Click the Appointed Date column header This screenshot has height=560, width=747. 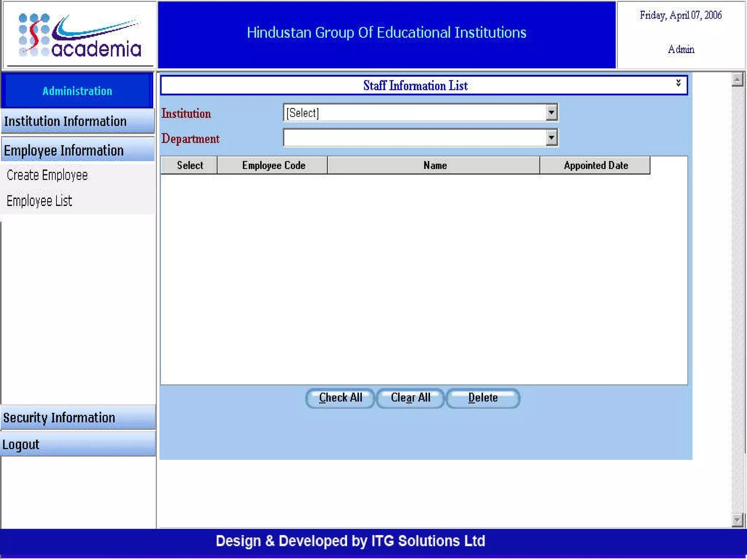click(596, 166)
